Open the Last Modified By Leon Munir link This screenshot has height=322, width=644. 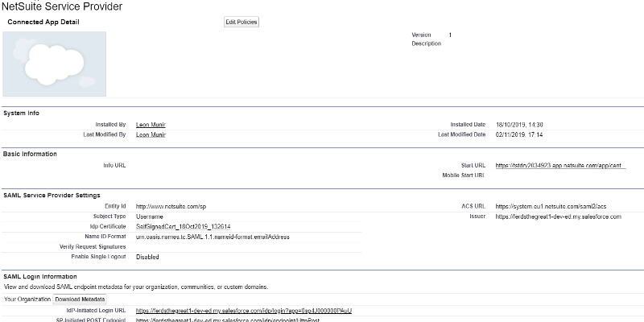(x=151, y=134)
